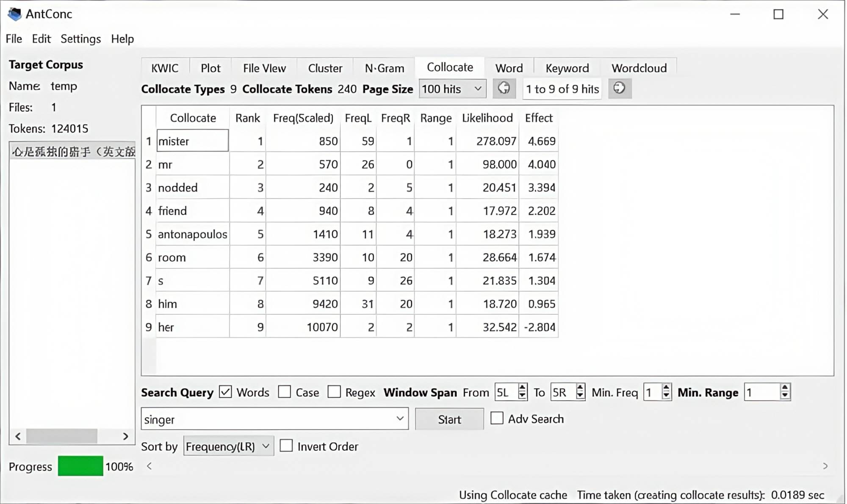Open the Page Size 100 hits dropdown
This screenshot has height=504, width=847.
pyautogui.click(x=452, y=89)
